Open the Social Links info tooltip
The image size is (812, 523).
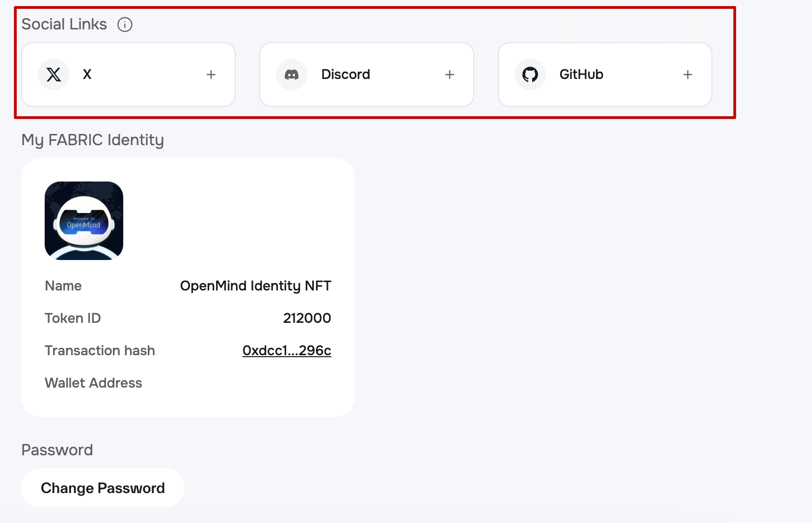[x=125, y=24]
